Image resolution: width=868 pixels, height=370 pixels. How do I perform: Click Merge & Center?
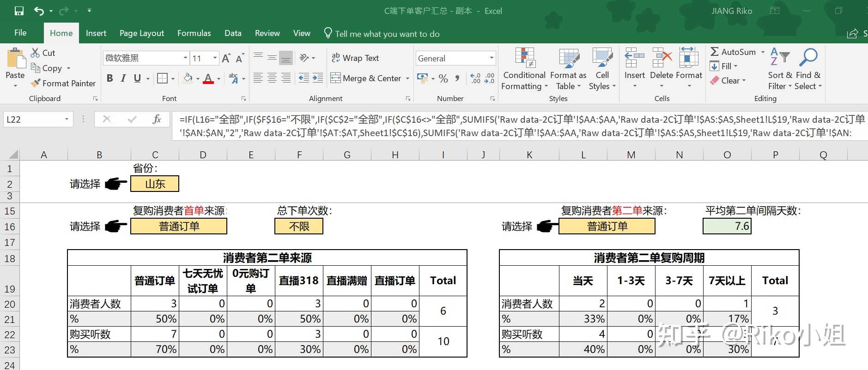[366, 78]
